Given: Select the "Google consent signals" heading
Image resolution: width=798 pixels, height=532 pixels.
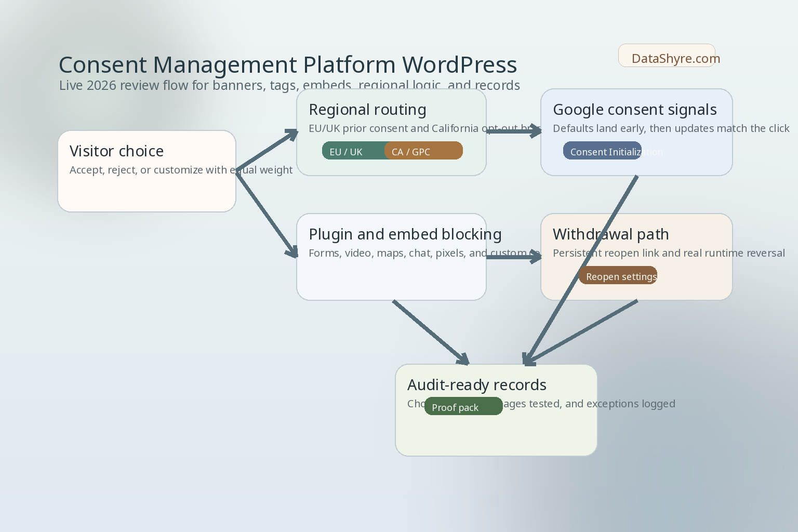Looking at the screenshot, I should pos(635,110).
